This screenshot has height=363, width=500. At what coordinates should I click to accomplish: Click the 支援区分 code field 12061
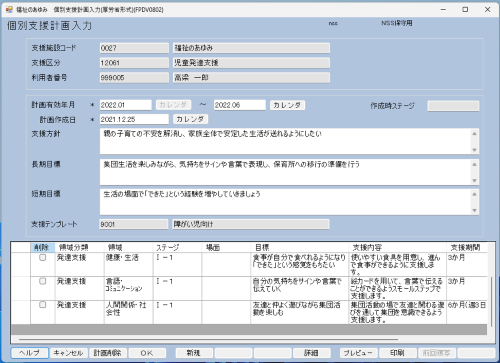134,63
